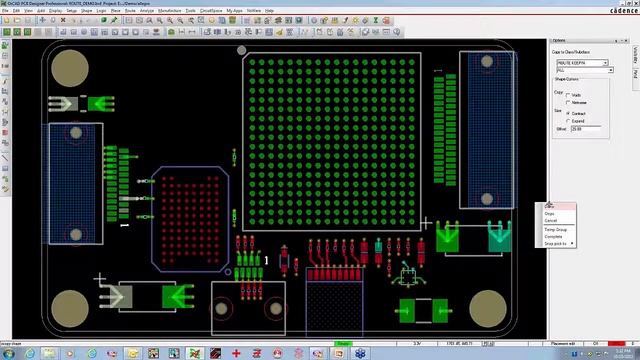Click the yellow circle toolbar icon
This screenshot has height=360, width=640.
(x=211, y=20)
